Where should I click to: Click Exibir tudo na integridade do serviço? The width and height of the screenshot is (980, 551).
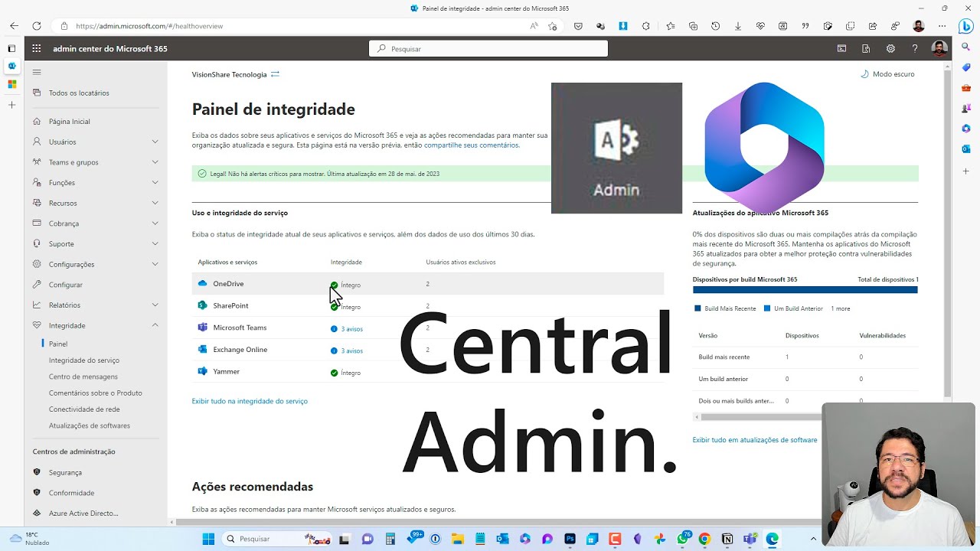250,401
